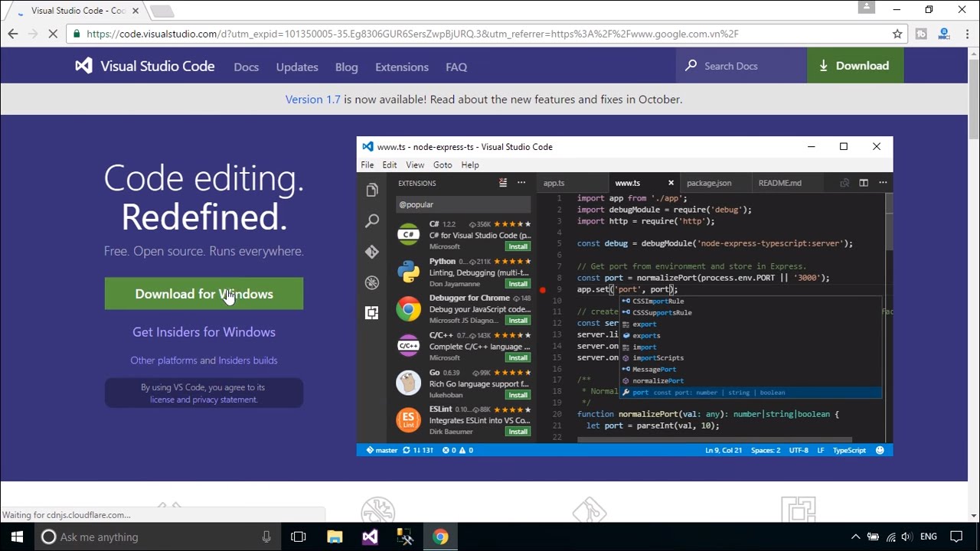
Task: Click the @popular extensions search box
Action: 462,204
